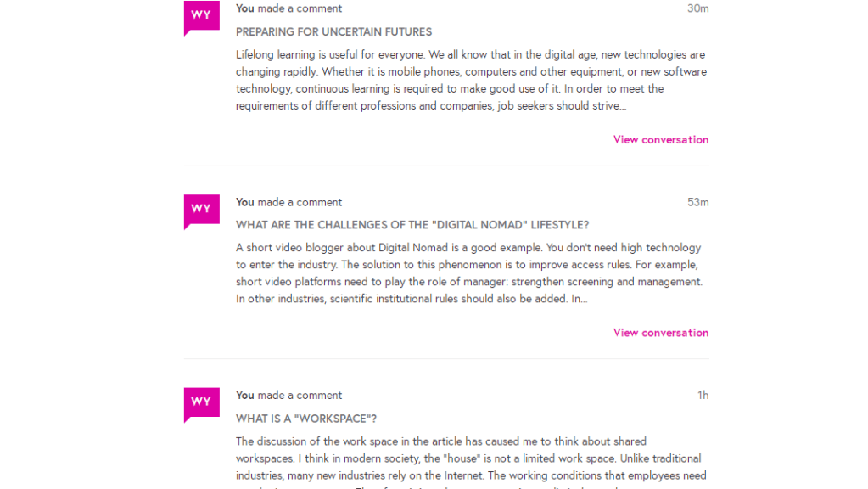Click "made a comment" above Digital Nomad title
868x489 pixels.
pyautogui.click(x=300, y=202)
